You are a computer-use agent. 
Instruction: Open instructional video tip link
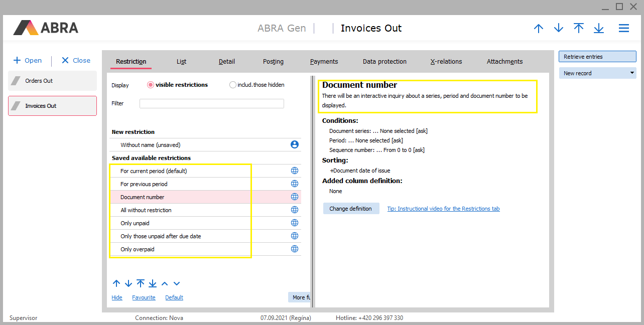tap(443, 209)
